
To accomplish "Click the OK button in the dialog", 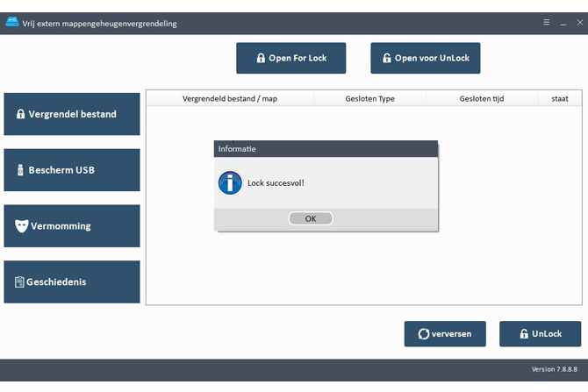I will [311, 218].
